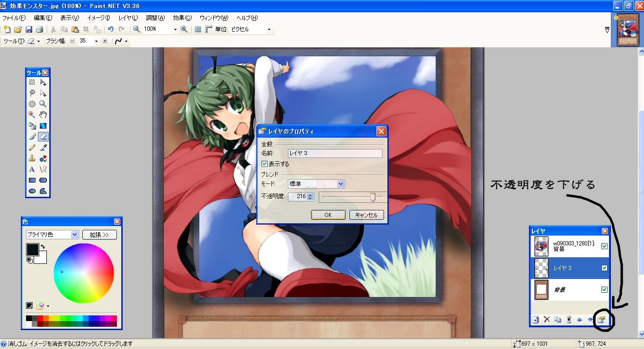644x349 pixels.
Task: Click the Save floppy disk icon
Action: click(29, 29)
